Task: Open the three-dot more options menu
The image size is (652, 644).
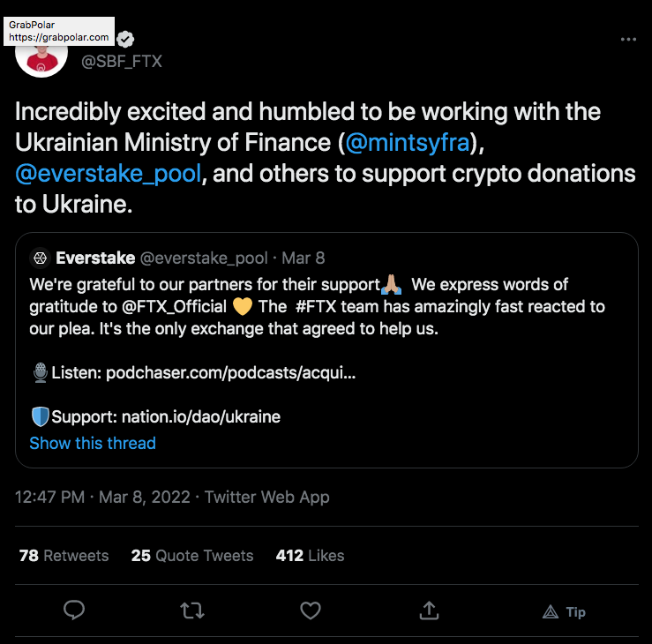Action: click(x=628, y=39)
